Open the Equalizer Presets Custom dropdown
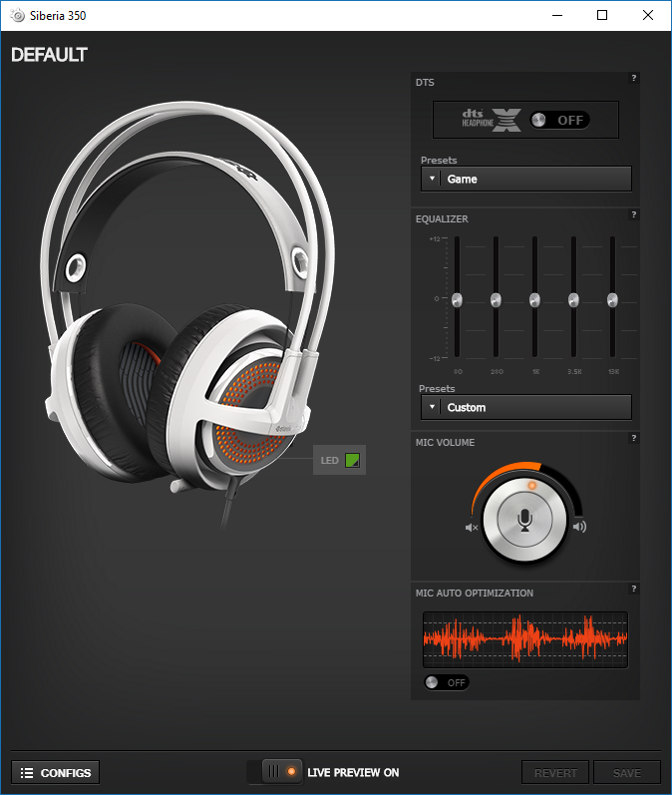 pos(526,407)
